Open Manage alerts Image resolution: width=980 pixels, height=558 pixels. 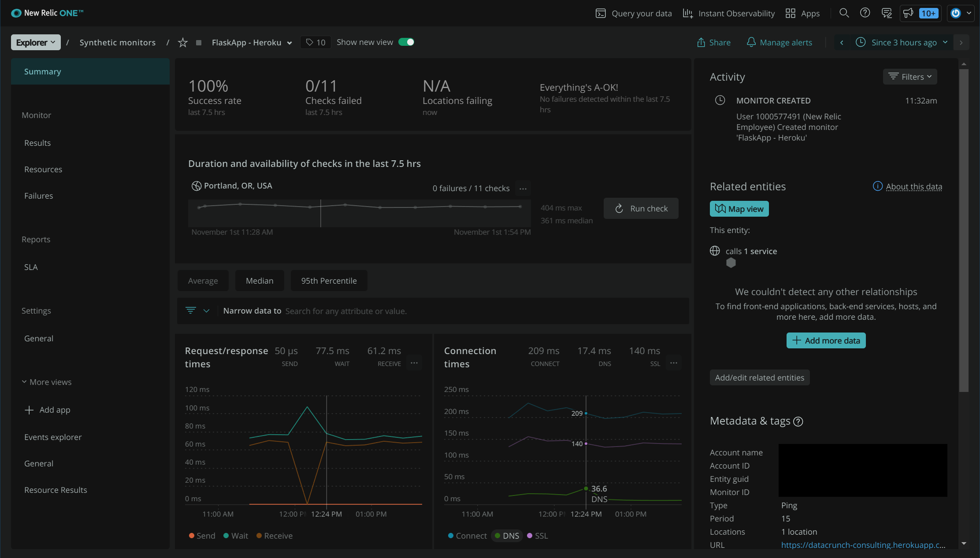(x=780, y=42)
